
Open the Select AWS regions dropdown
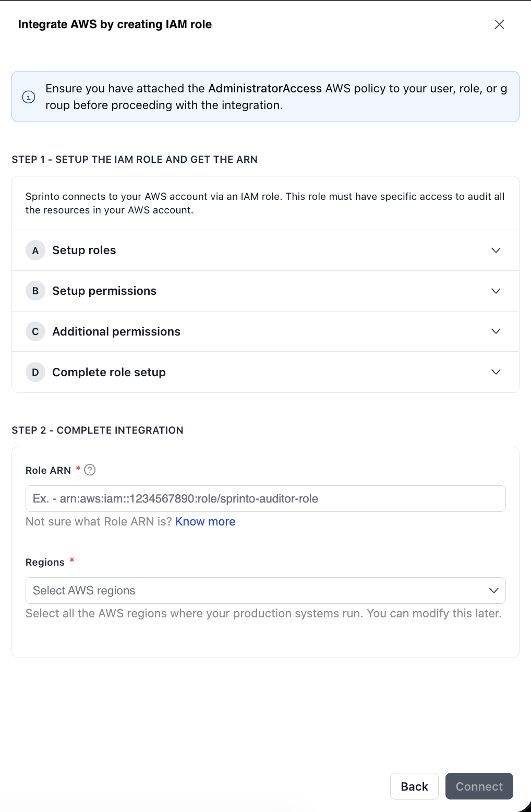[x=256, y=591]
